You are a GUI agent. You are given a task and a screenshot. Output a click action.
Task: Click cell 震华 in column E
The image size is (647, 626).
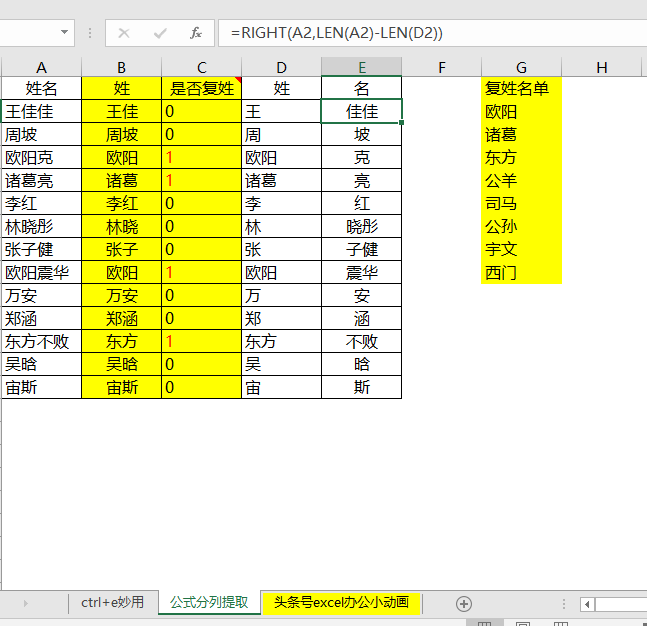point(361,272)
